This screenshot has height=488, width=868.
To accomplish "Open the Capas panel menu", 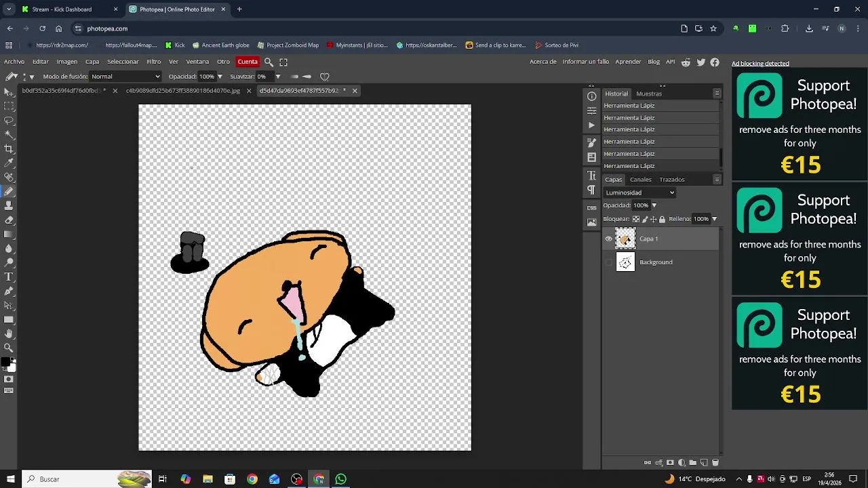I will point(717,180).
